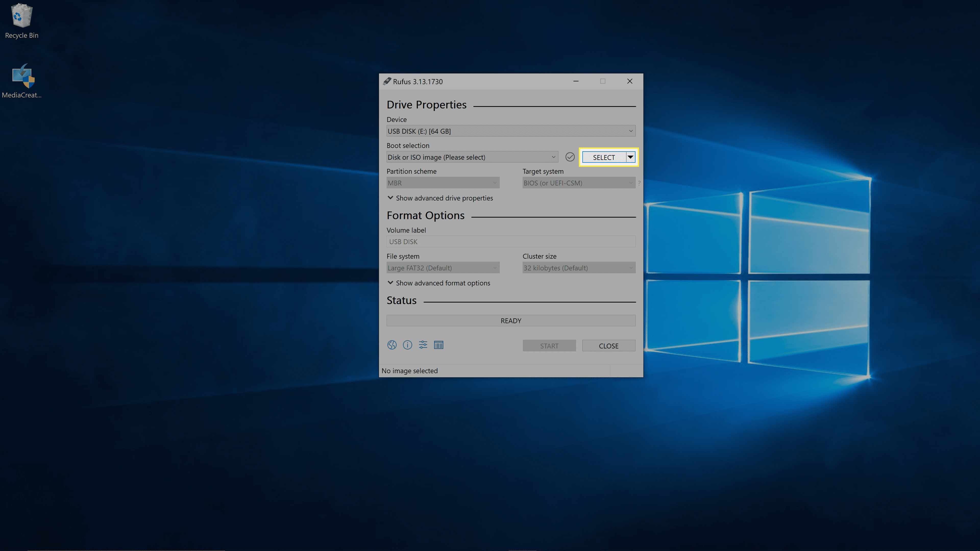
Task: Click the Rufus language globe icon
Action: click(392, 345)
